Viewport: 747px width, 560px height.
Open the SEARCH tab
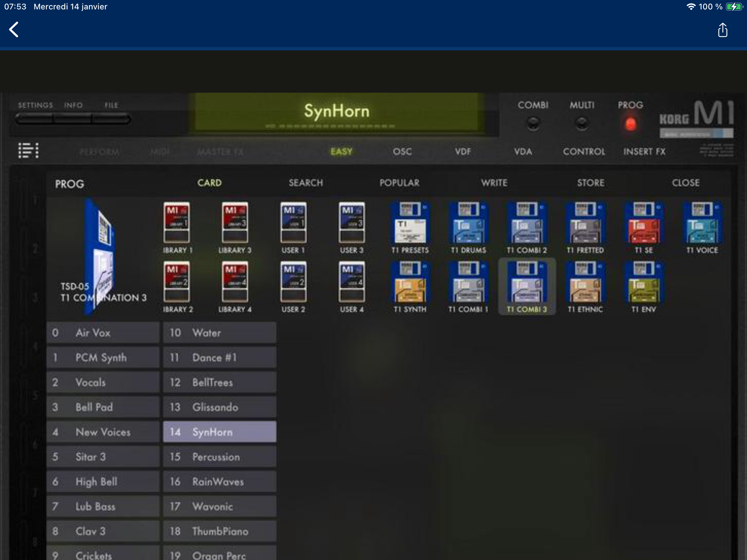pyautogui.click(x=306, y=183)
